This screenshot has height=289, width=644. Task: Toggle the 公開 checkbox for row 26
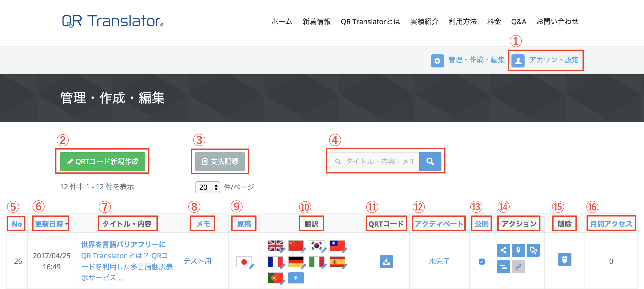481,262
